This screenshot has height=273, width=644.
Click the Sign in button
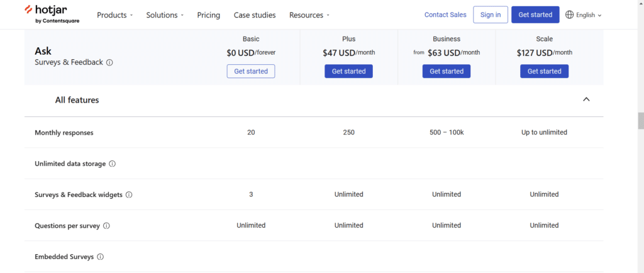(491, 14)
